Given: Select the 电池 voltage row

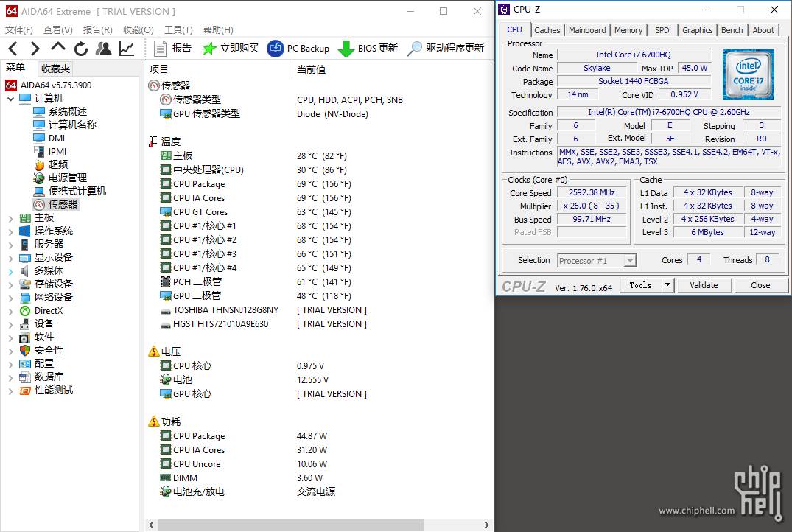Looking at the screenshot, I should [x=245, y=380].
